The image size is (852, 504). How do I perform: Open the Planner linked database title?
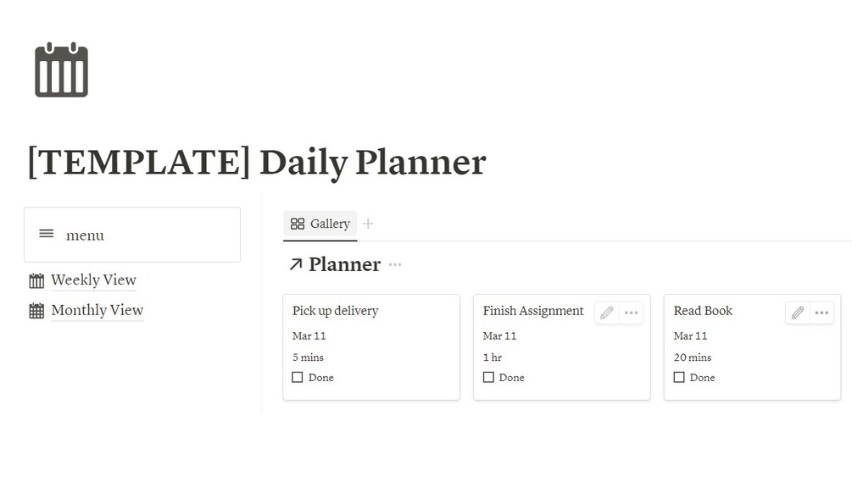tap(344, 264)
